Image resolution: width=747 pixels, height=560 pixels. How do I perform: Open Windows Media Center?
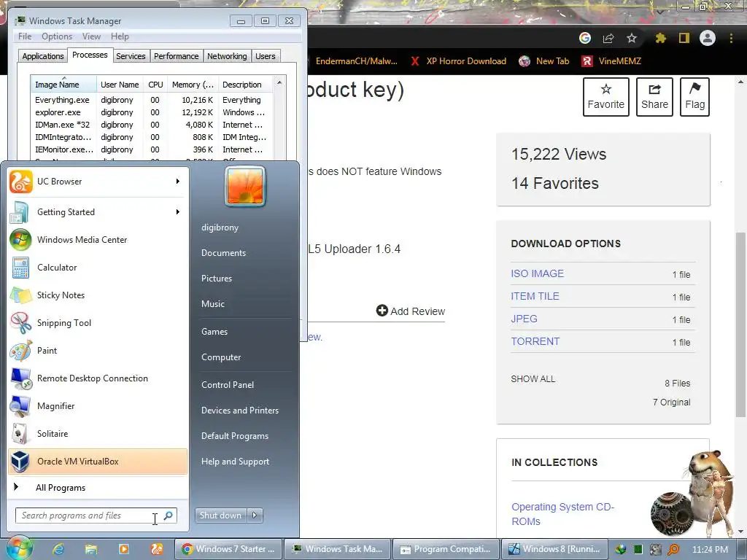(98, 239)
